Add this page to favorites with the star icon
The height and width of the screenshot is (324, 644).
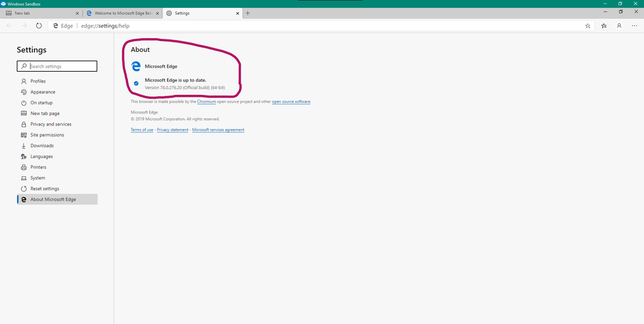(588, 25)
